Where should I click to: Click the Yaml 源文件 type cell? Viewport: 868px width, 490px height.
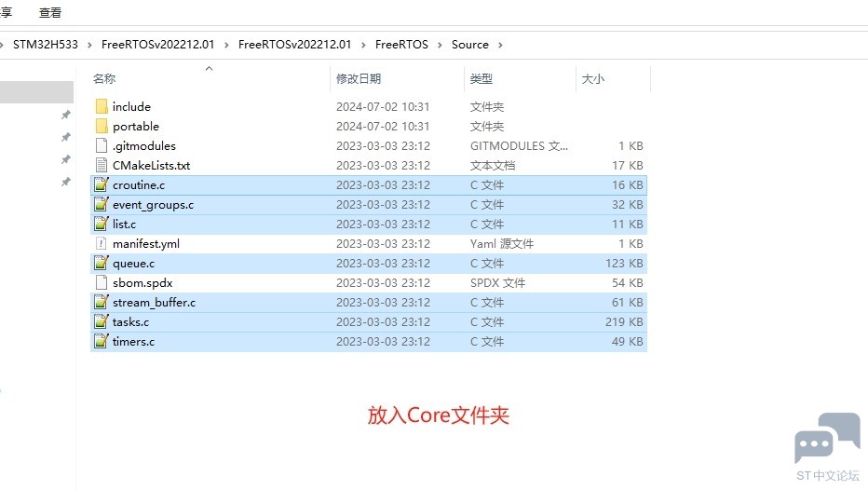point(502,244)
